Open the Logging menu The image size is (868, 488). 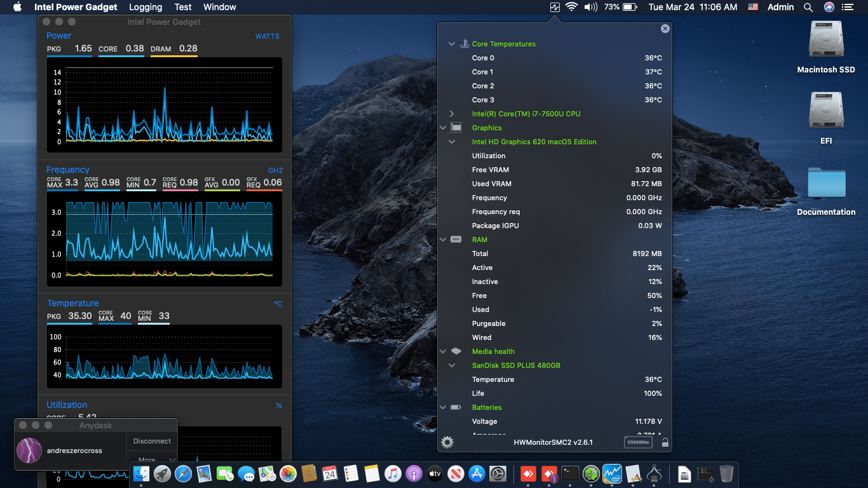pos(145,7)
